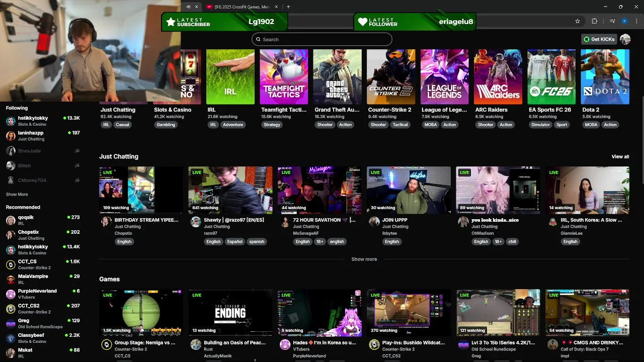Screen dimensions: 644x362
Task: View all Just Chatting streams
Action: [620, 156]
